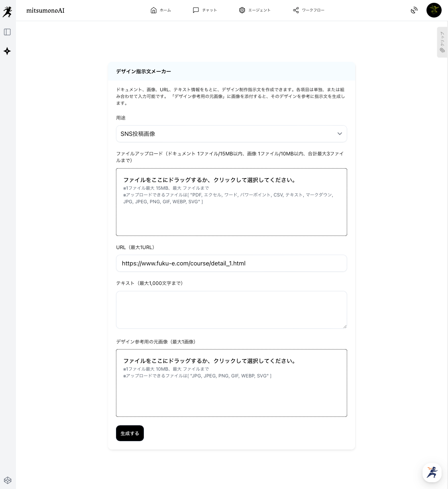The height and width of the screenshot is (489, 448).
Task: Toggle the left sidebar panel icon
Action: tap(7, 32)
